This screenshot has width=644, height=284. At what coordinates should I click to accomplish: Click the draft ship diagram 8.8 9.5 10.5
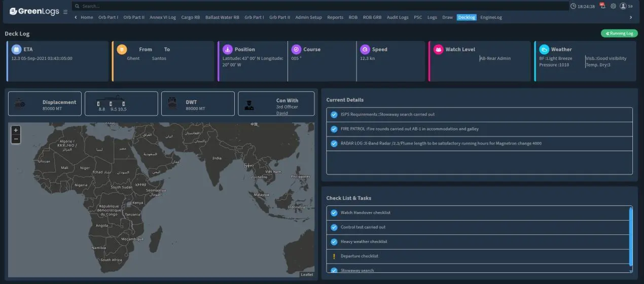(x=112, y=103)
